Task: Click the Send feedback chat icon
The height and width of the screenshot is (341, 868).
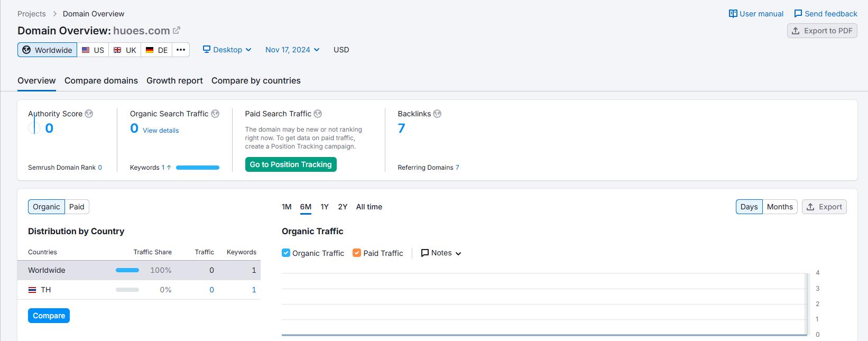Action: [x=798, y=14]
